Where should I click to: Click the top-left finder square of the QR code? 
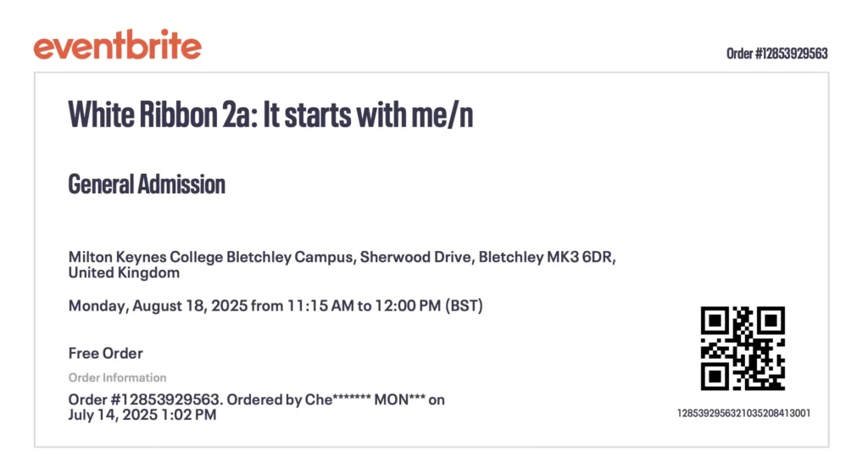click(715, 321)
